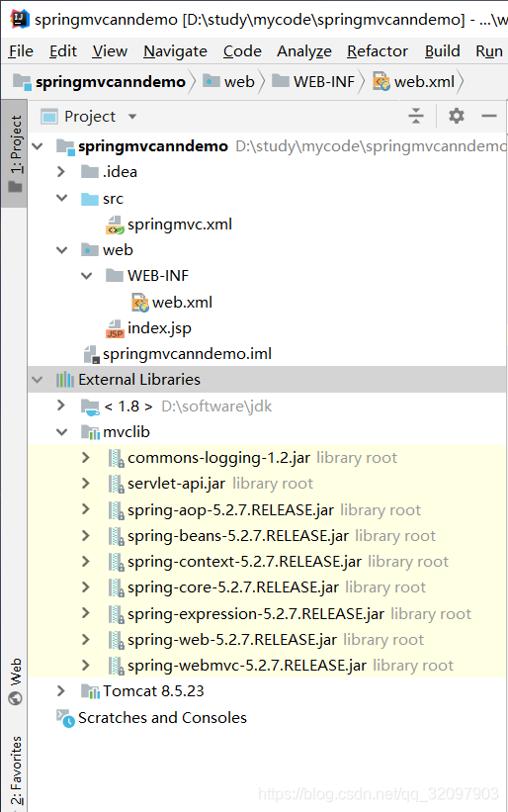The image size is (508, 812).
Task: Select web.xml in project tree
Action: (x=182, y=303)
